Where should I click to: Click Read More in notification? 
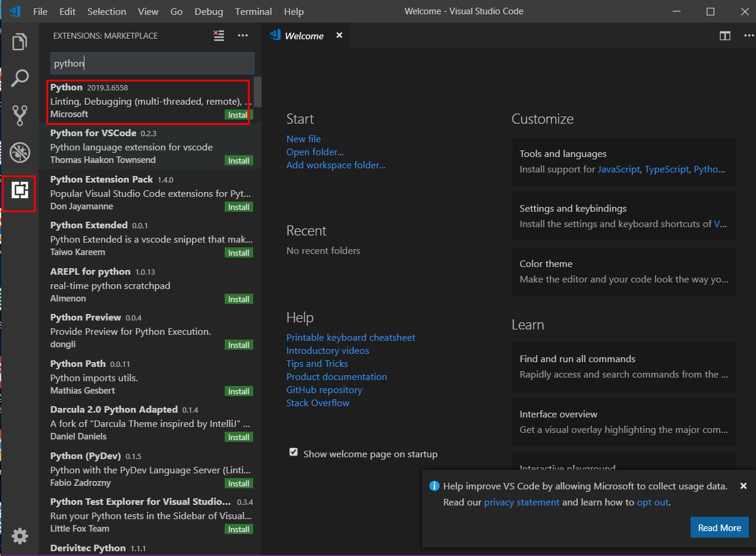coord(719,527)
